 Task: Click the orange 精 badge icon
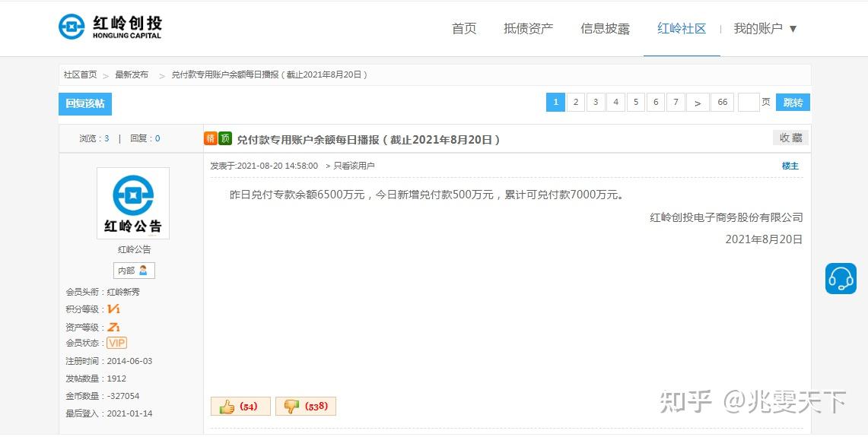pyautogui.click(x=211, y=138)
